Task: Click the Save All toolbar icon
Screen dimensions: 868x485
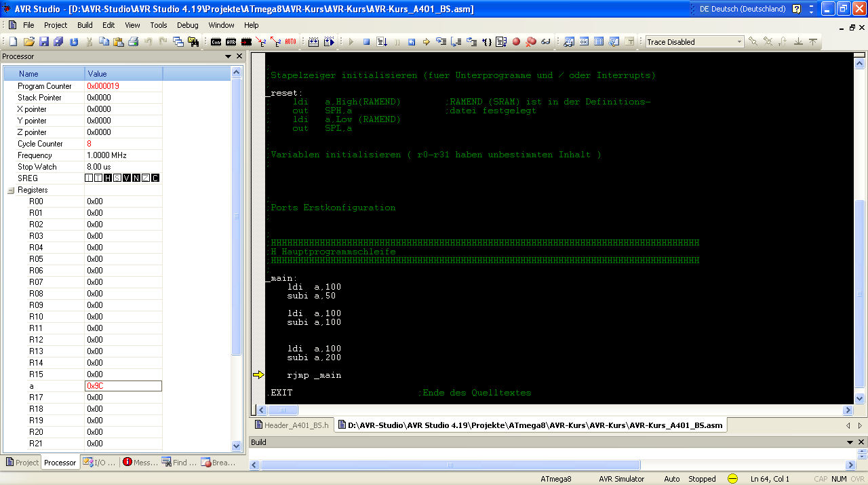Action: pos(58,42)
